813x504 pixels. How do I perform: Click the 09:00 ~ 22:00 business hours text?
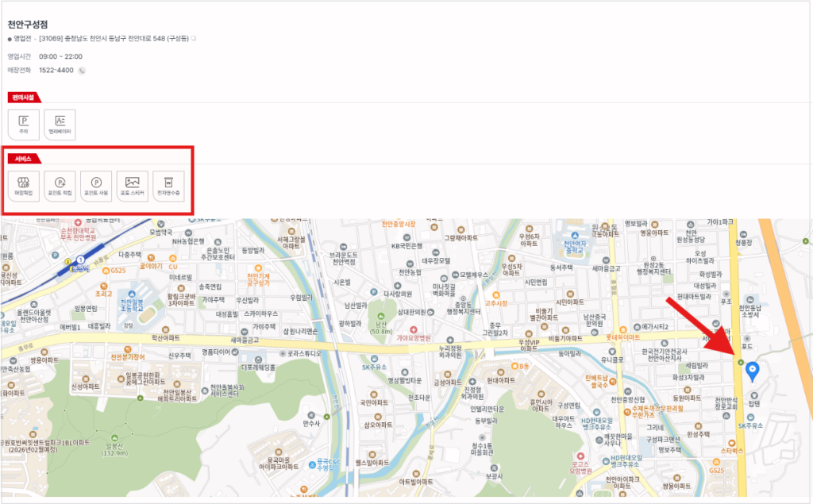(60, 56)
